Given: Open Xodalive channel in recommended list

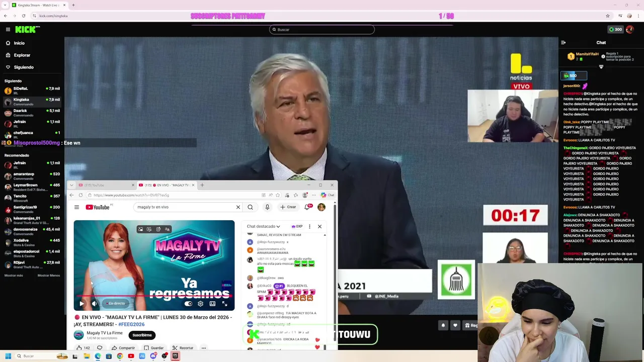Looking at the screenshot, I should [x=31, y=242].
